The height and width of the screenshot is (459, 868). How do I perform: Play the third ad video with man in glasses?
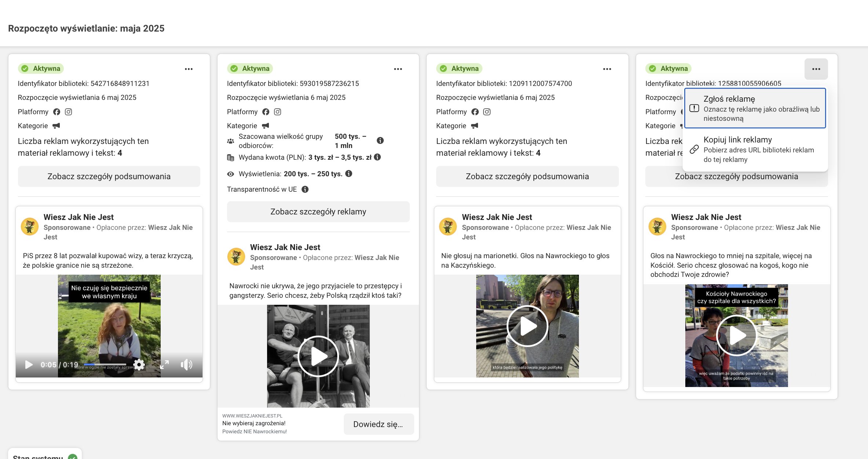point(527,326)
